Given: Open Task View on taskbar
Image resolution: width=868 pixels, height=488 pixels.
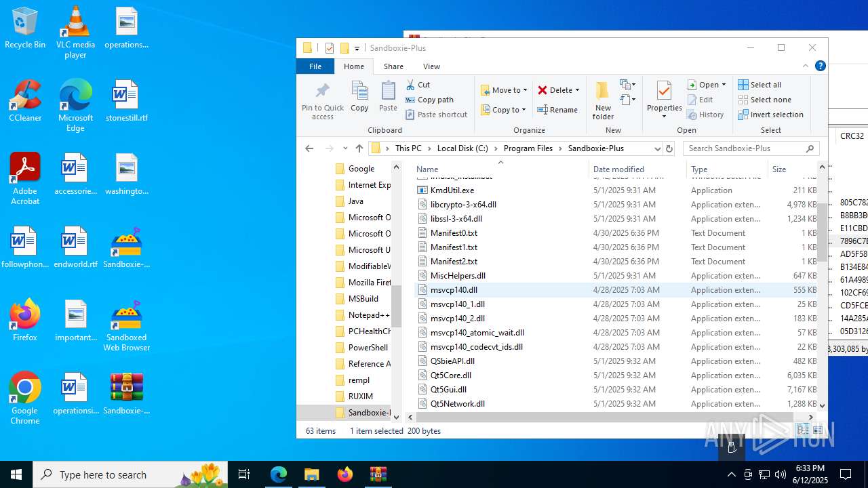Looking at the screenshot, I should 244,474.
